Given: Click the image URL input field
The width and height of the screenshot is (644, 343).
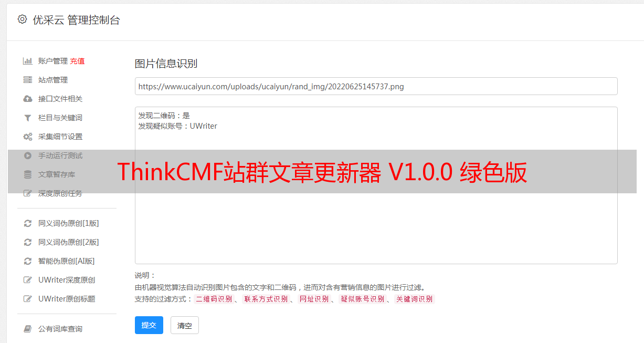Looking at the screenshot, I should (376, 86).
